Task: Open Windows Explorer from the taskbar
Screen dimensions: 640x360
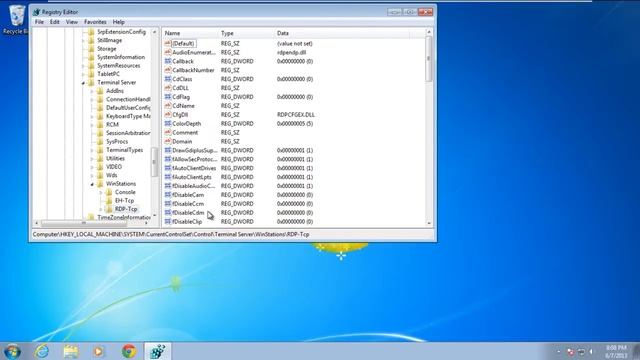Action: [x=71, y=351]
